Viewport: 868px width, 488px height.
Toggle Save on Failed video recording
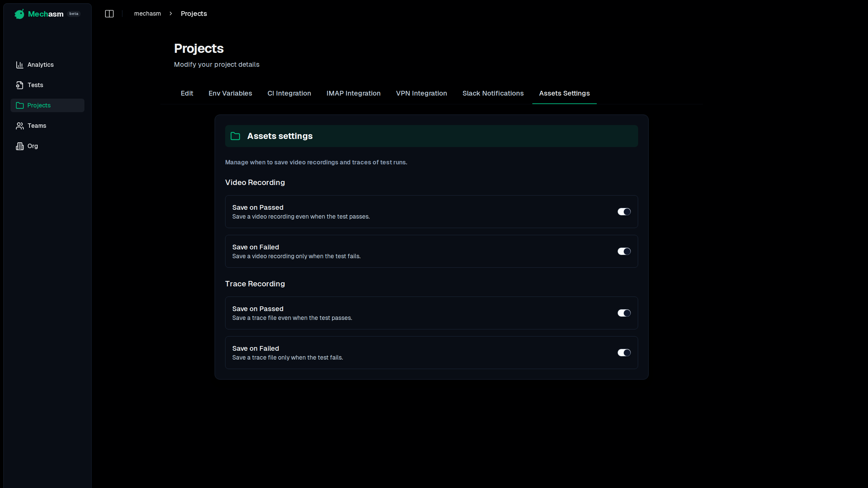click(624, 251)
